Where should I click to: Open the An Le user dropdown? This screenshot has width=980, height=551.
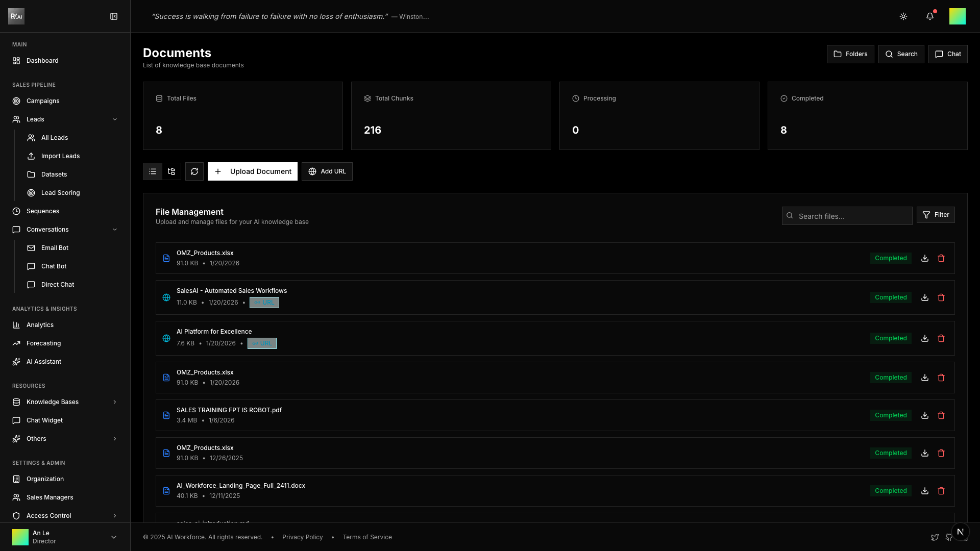click(114, 537)
